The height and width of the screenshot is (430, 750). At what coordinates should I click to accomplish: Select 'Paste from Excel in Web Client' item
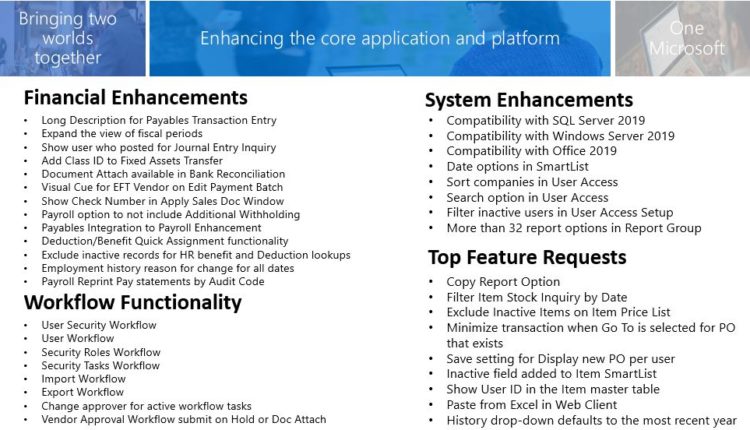[x=531, y=405]
